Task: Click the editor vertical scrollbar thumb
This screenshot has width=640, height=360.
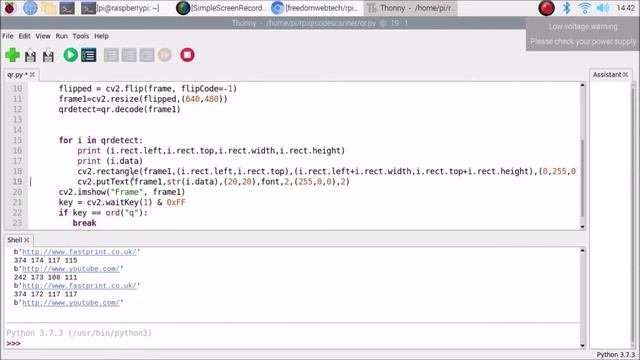Action: tap(582, 178)
